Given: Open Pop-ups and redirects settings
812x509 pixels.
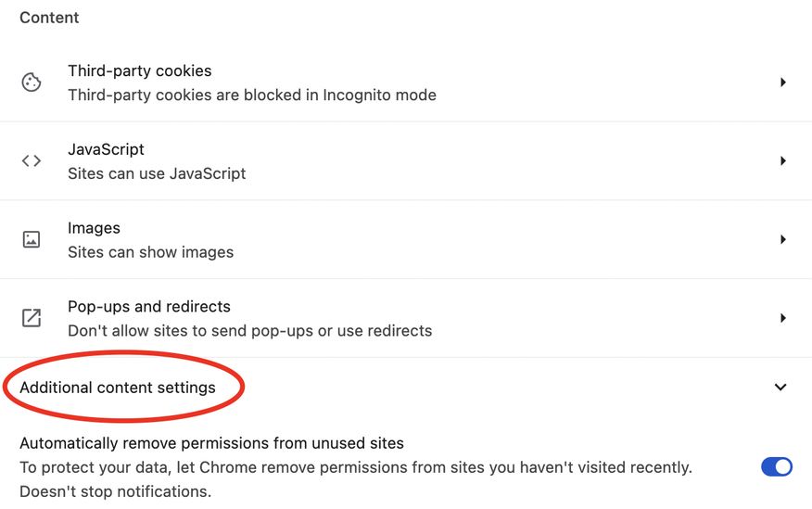Looking at the screenshot, I should point(149,307).
